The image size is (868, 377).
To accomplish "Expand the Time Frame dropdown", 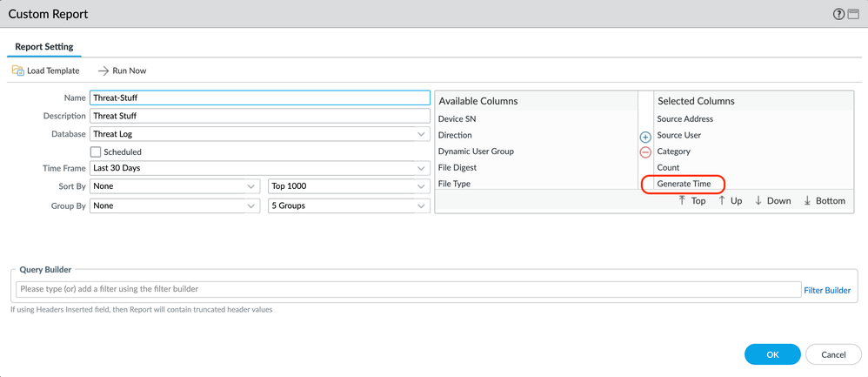I will tap(259, 169).
